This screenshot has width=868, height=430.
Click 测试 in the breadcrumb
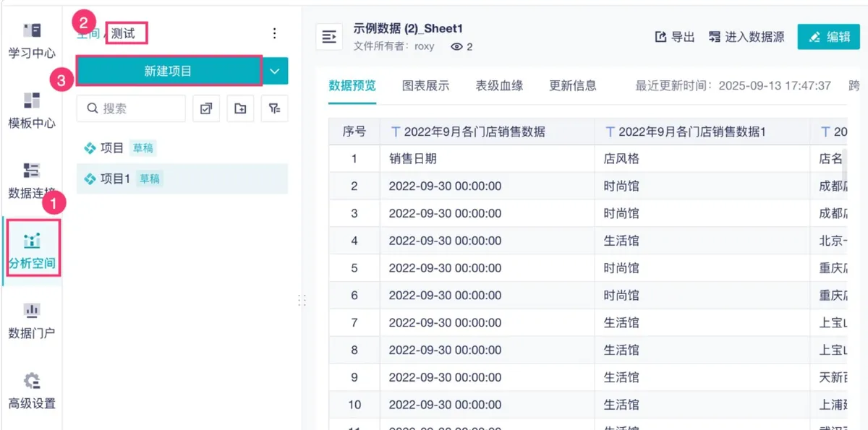tap(124, 33)
